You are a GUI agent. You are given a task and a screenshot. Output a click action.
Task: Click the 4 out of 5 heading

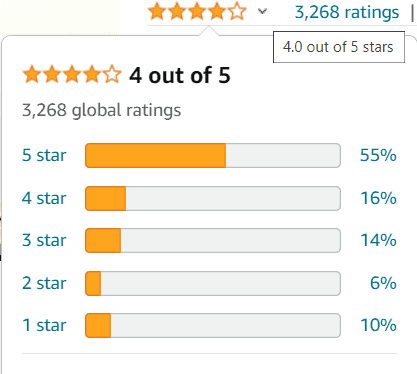180,75
